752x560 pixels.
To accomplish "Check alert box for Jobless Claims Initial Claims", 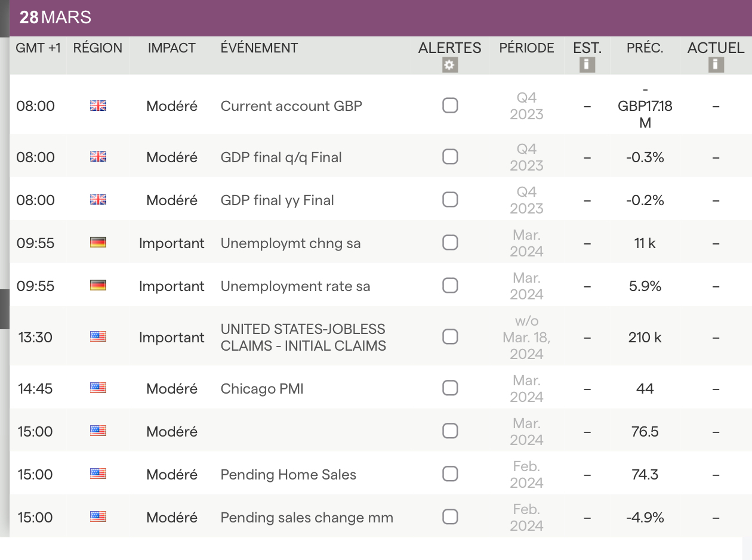I will 450,337.
